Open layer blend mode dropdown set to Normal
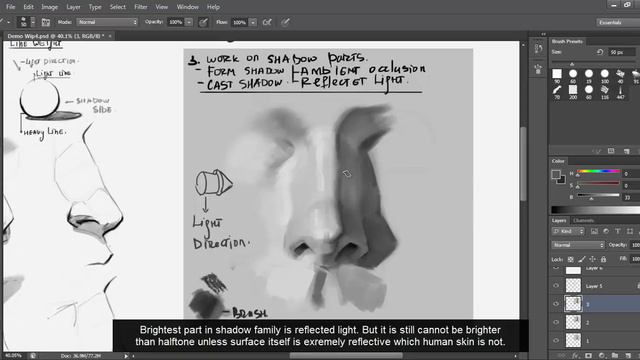This screenshot has height=360, width=640. 578,245
